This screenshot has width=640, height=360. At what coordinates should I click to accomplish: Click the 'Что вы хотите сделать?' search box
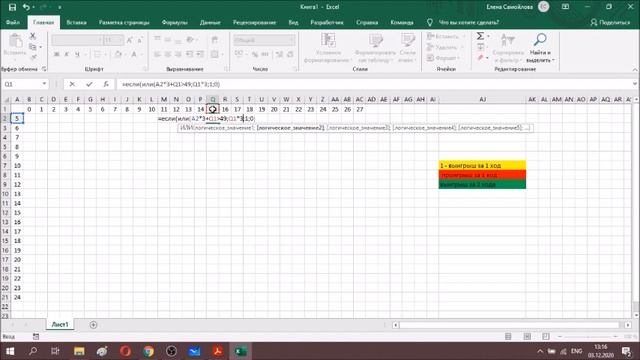point(468,22)
